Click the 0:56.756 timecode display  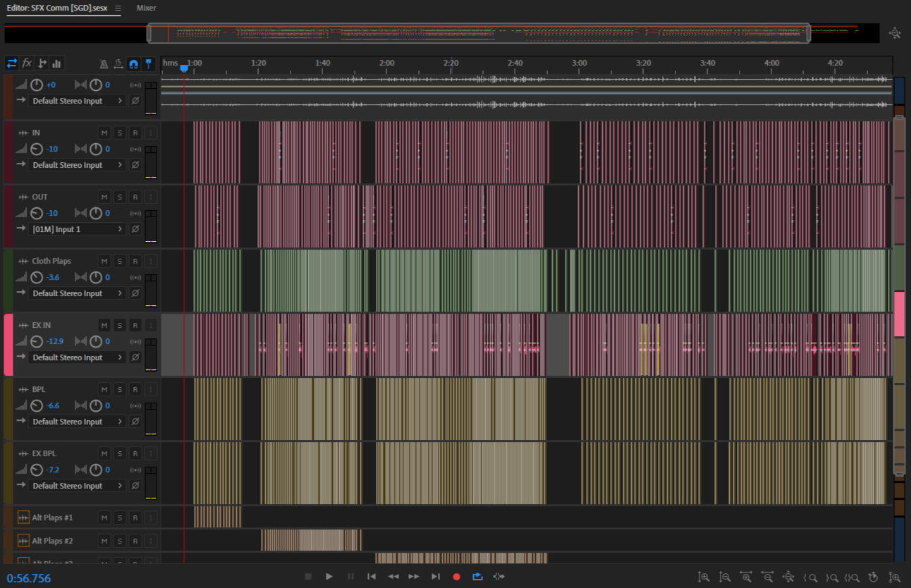coord(29,578)
